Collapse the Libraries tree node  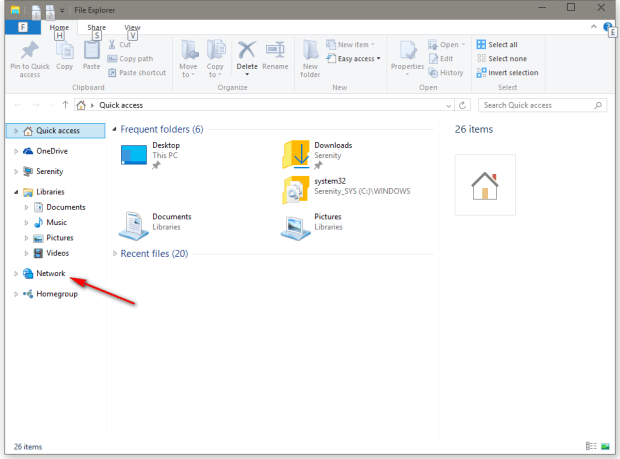click(x=16, y=192)
